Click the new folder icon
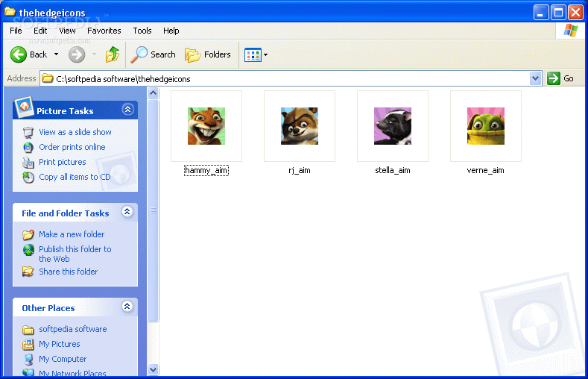 click(28, 234)
